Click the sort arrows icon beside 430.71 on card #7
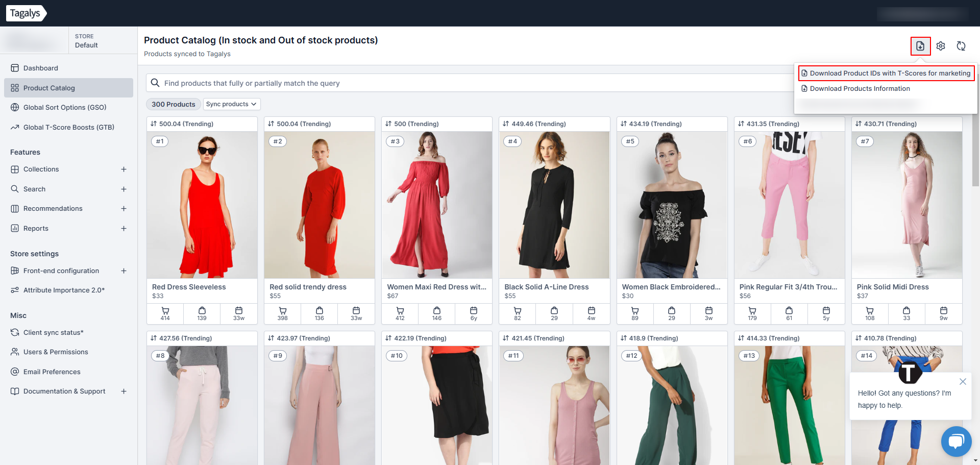Screen dimensions: 980x465 pos(859,124)
